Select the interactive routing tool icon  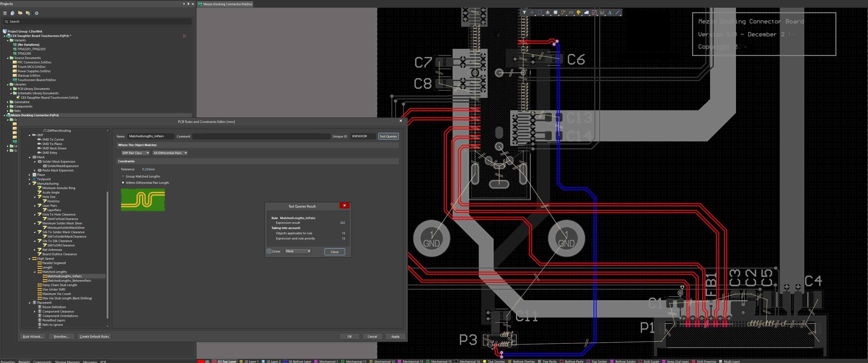563,12
